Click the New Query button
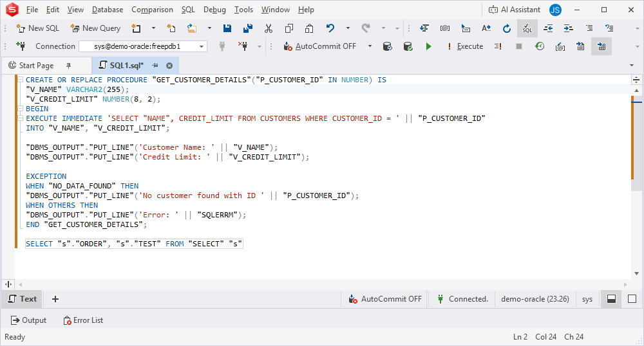 96,28
